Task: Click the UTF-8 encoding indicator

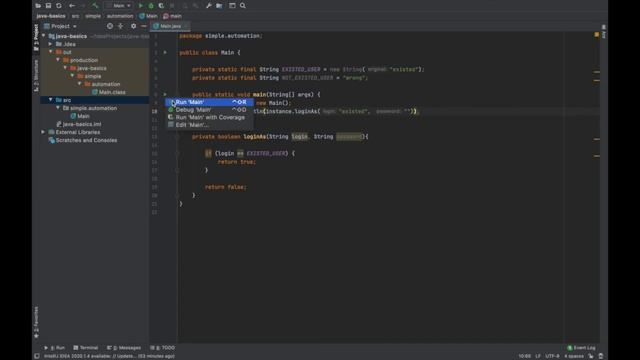Action: pyautogui.click(x=552, y=356)
